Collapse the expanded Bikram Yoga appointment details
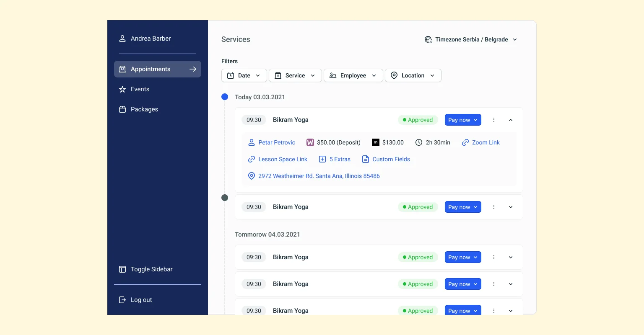Screen dimensions: 644x335 (x=510, y=120)
